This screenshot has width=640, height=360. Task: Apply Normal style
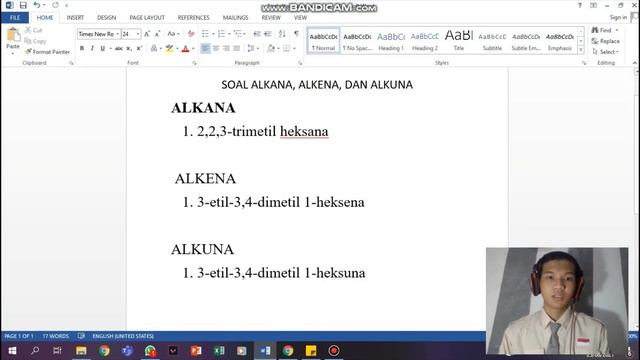click(x=323, y=41)
